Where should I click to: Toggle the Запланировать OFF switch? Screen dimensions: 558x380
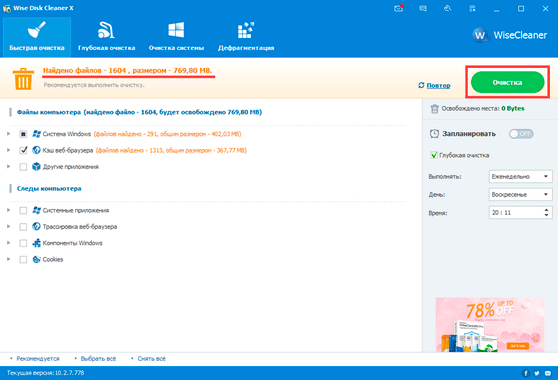coord(521,134)
